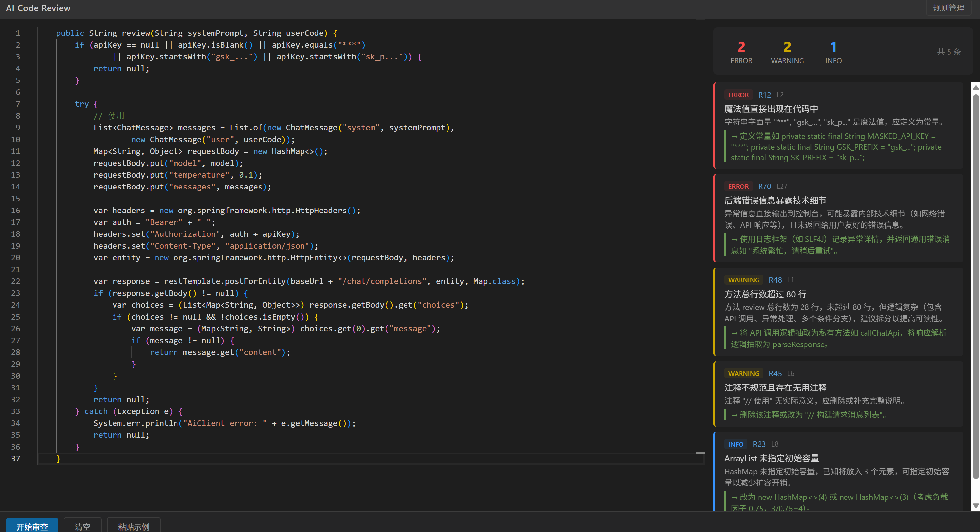Click rule ID R48 label
Screen dimensions: 980x532
pyautogui.click(x=775, y=280)
